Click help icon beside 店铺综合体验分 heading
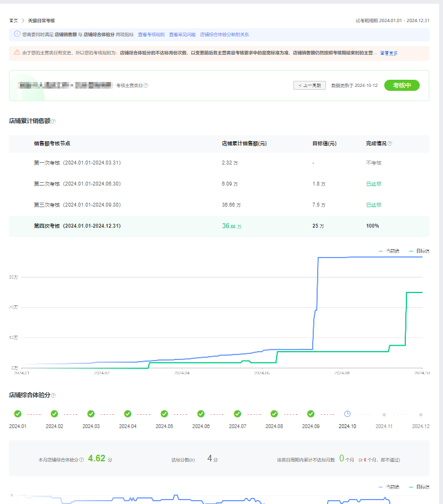443x504 pixels. 53,395
